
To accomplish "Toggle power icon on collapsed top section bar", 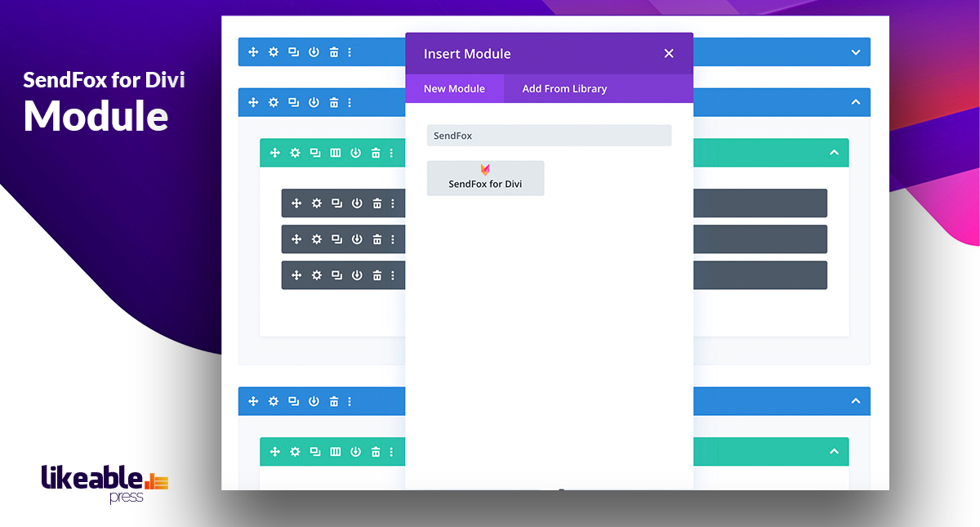I will click(x=314, y=52).
